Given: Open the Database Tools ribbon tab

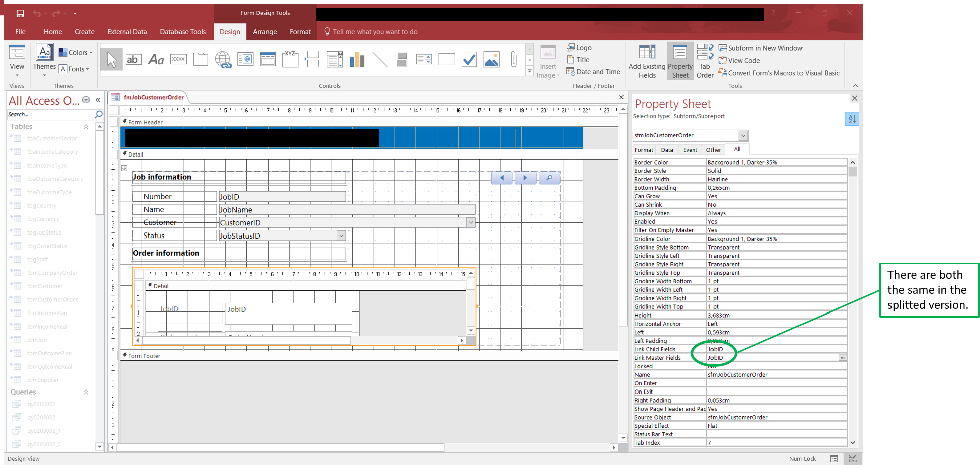Looking at the screenshot, I should click(183, 32).
